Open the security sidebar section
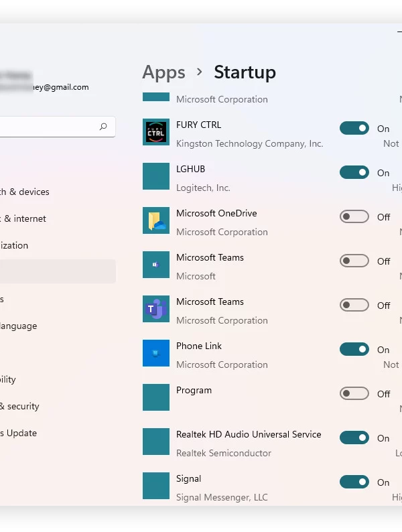The width and height of the screenshot is (402, 532). click(19, 406)
